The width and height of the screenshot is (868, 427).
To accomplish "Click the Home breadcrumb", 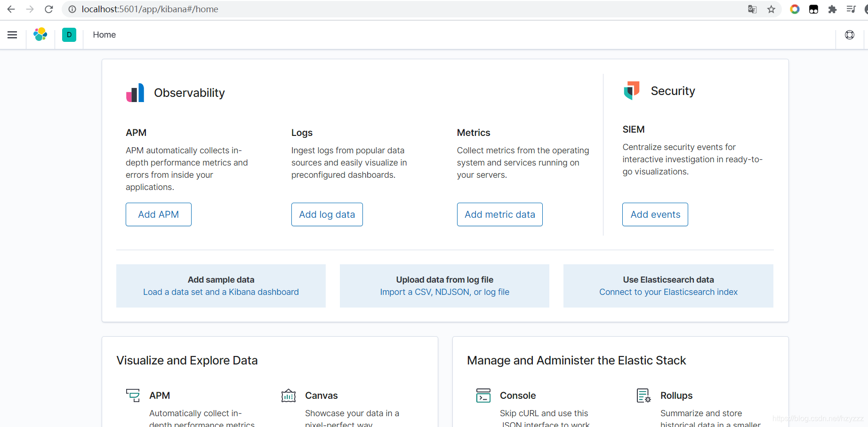I will (x=104, y=35).
